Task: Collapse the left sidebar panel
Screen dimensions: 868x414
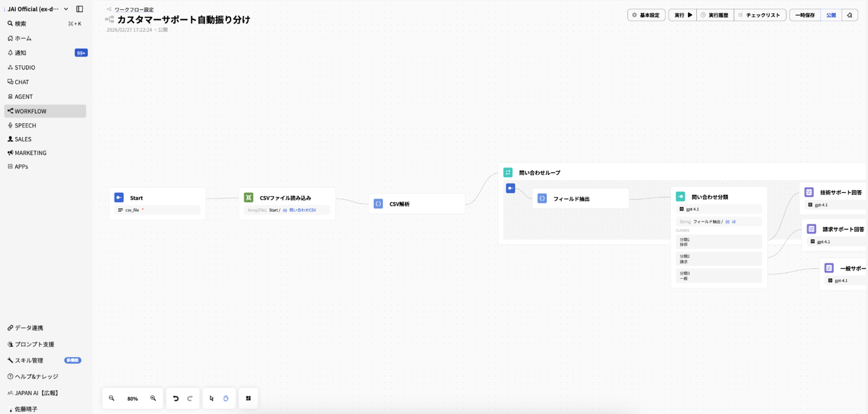Action: [x=80, y=9]
